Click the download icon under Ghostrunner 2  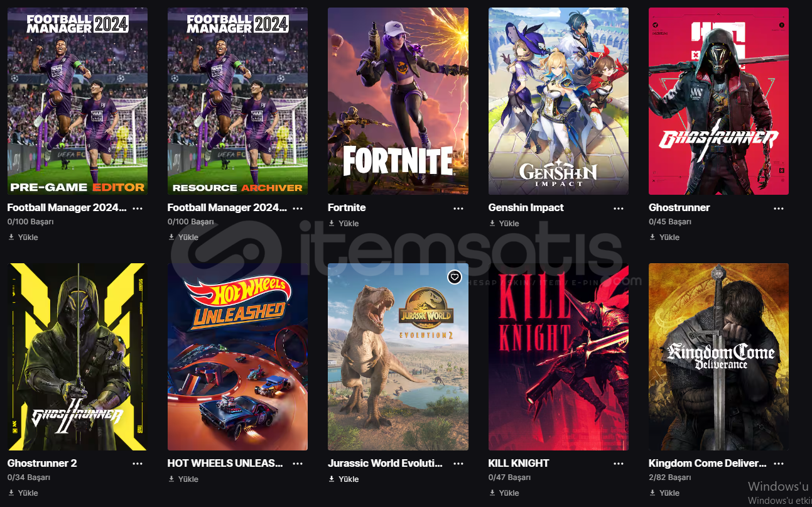pos(11,493)
